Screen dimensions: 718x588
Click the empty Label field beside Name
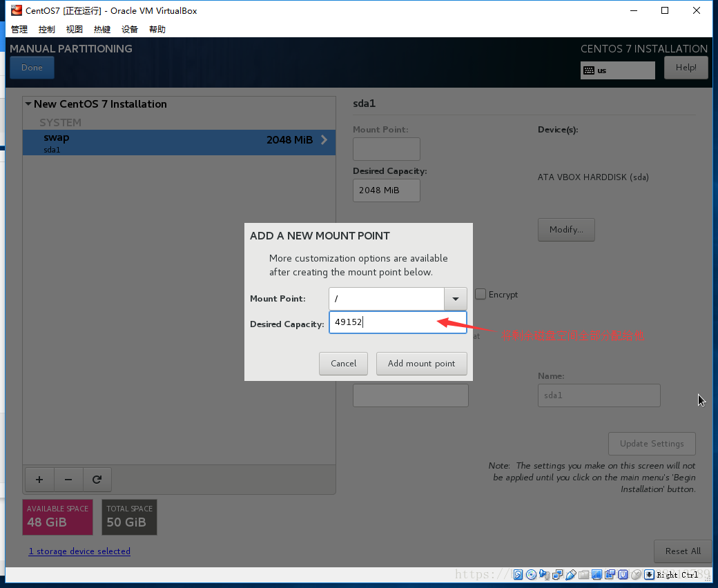click(x=411, y=395)
